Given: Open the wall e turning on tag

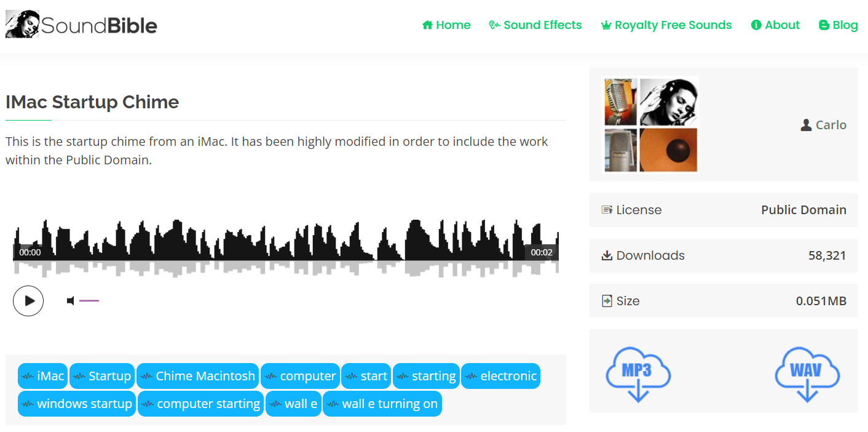Looking at the screenshot, I should click(x=382, y=404).
